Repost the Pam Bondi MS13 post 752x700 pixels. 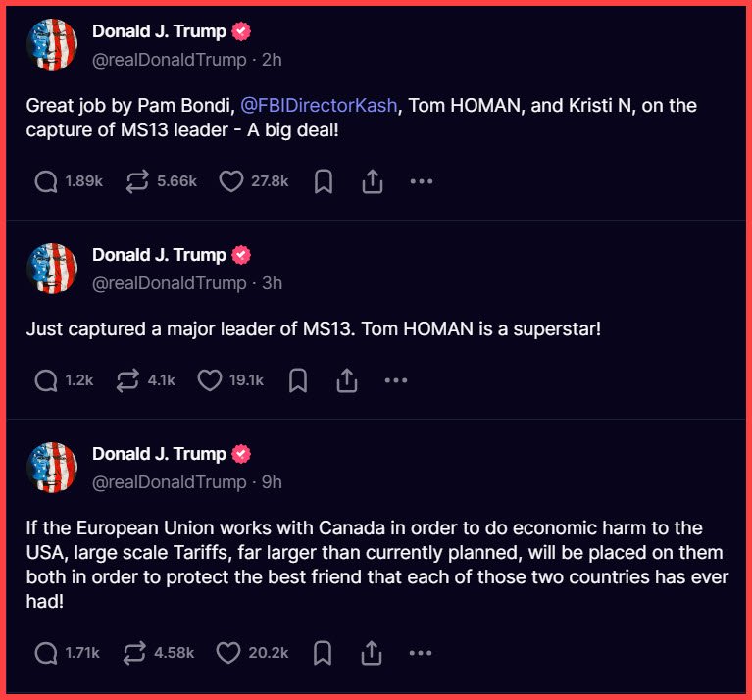(137, 181)
